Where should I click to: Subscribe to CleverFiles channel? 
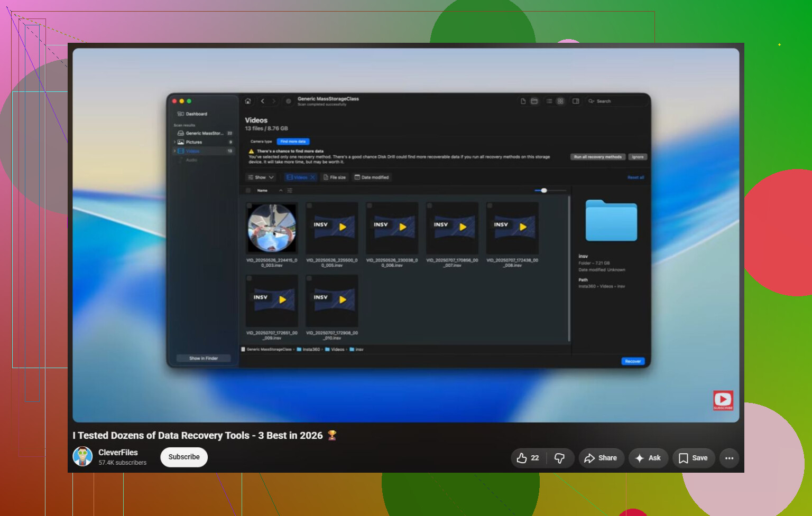click(x=184, y=457)
